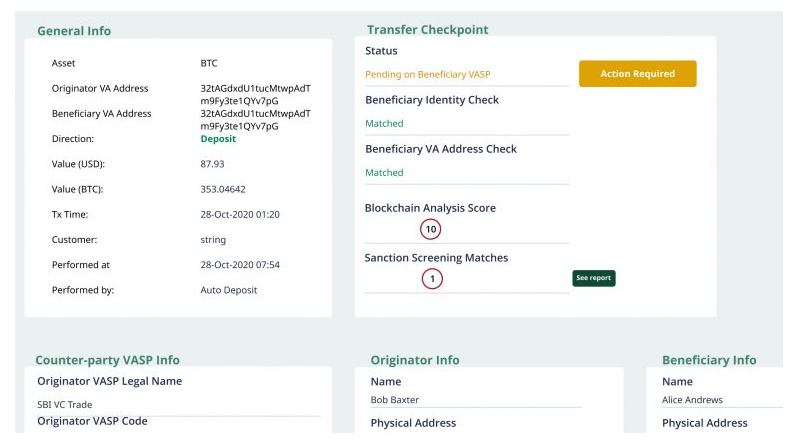Click the Originator Info heading

pos(415,360)
